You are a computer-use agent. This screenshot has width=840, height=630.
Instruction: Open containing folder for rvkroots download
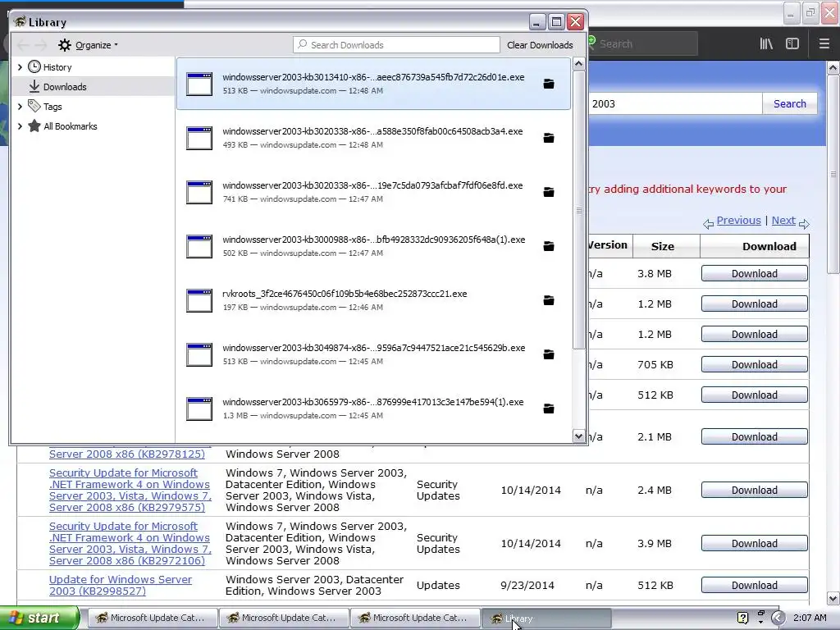[549, 300]
